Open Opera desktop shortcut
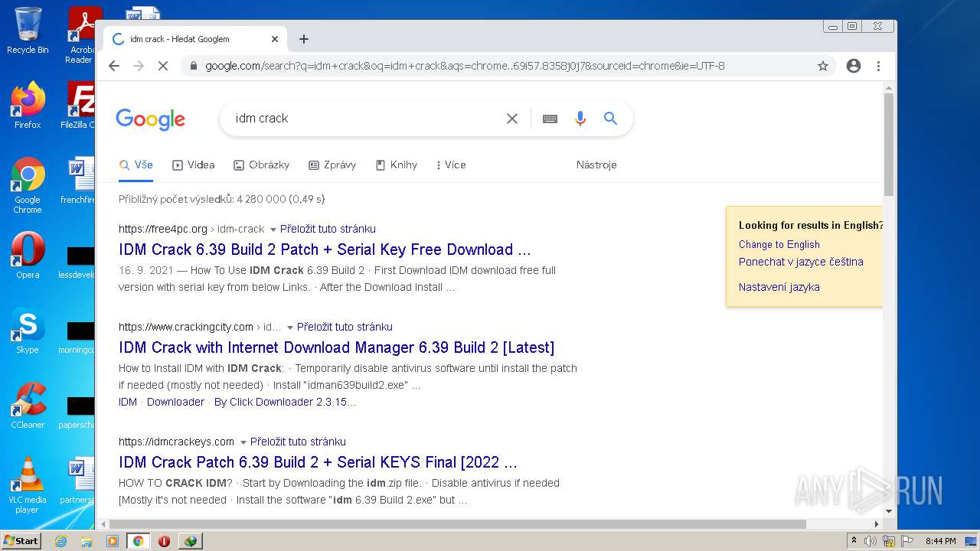Viewport: 980px width, 551px height. click(28, 256)
